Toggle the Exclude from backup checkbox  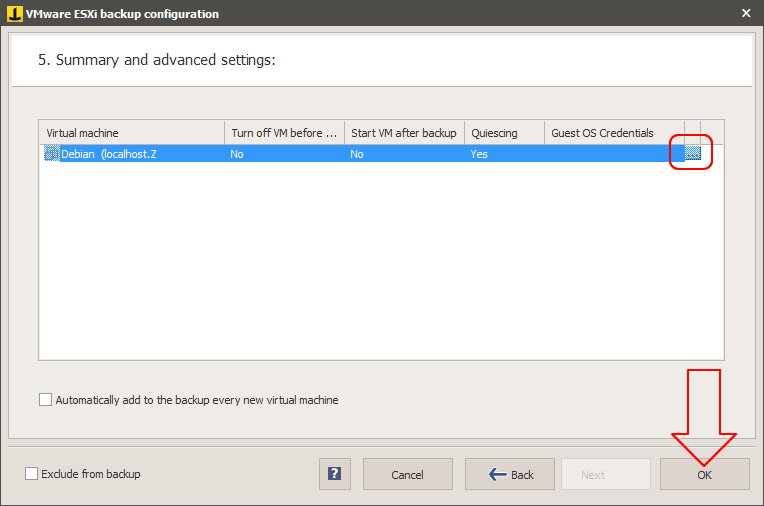31,473
